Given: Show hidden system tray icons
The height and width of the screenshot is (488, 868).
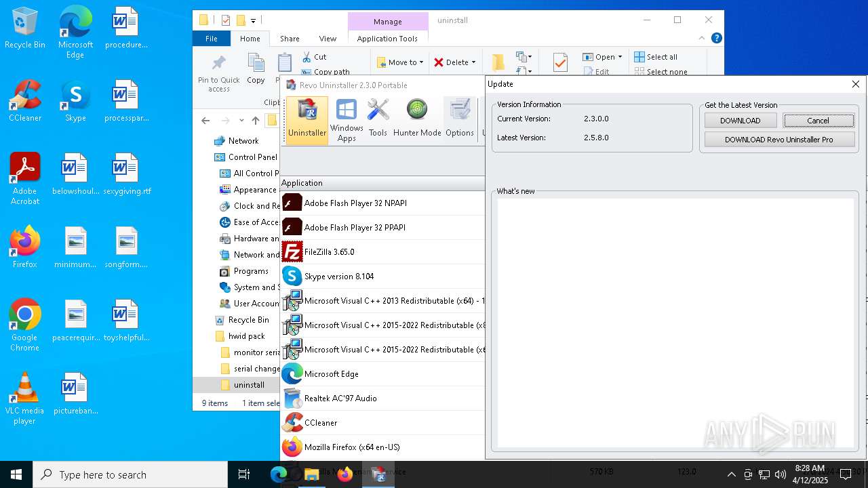Looking at the screenshot, I should click(731, 474).
